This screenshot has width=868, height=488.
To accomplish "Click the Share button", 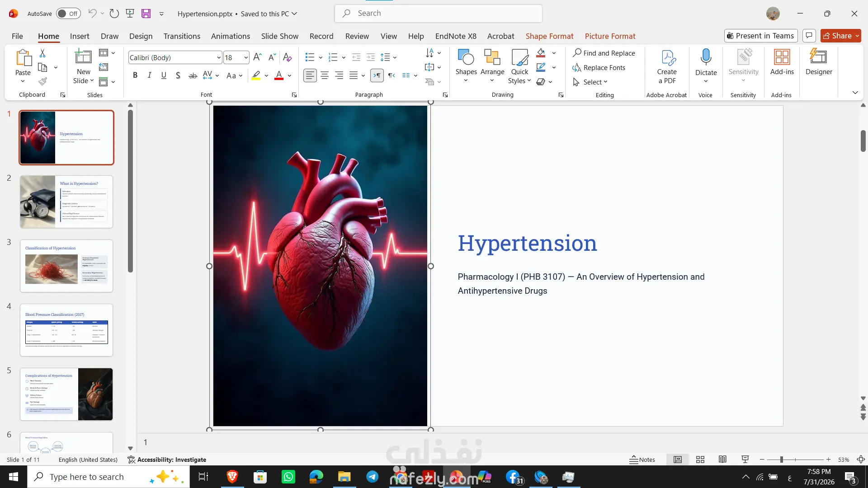I will 841,36.
